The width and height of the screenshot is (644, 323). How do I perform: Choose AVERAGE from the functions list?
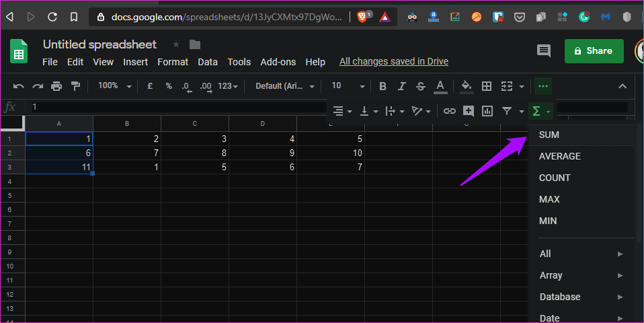(x=581, y=156)
